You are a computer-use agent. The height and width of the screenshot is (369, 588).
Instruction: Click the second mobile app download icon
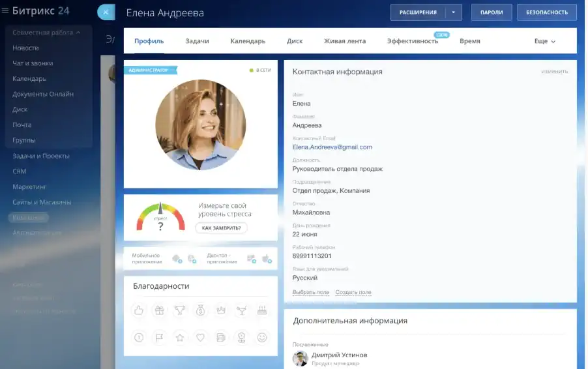pyautogui.click(x=192, y=258)
